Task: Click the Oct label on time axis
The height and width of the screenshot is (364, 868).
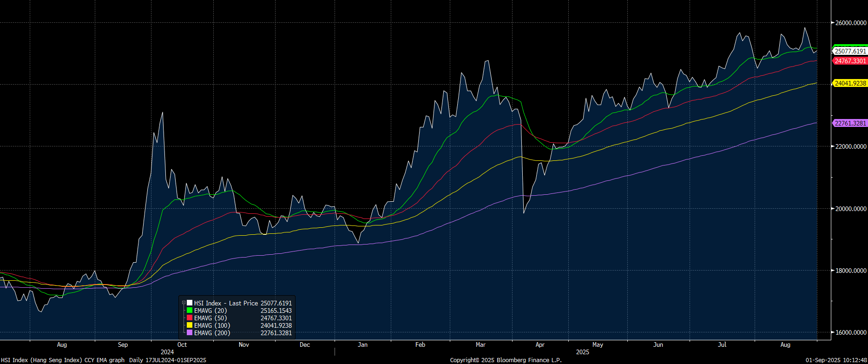Action: [x=182, y=344]
